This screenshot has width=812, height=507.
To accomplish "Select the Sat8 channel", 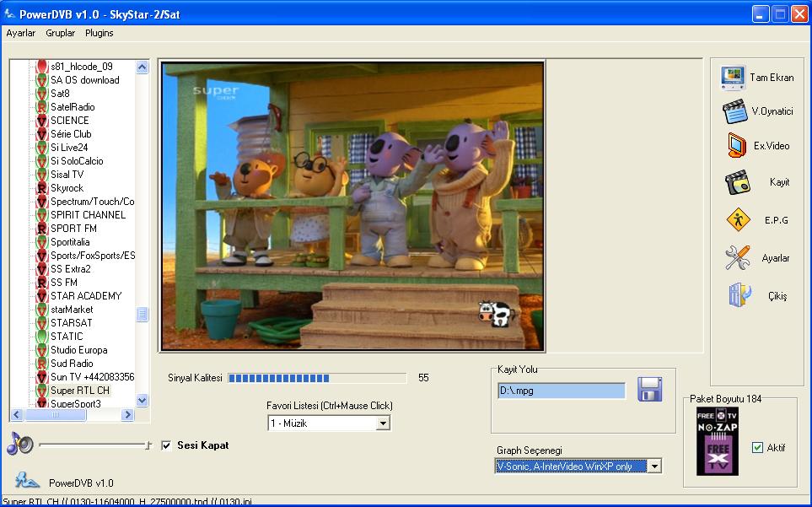I will [60, 94].
